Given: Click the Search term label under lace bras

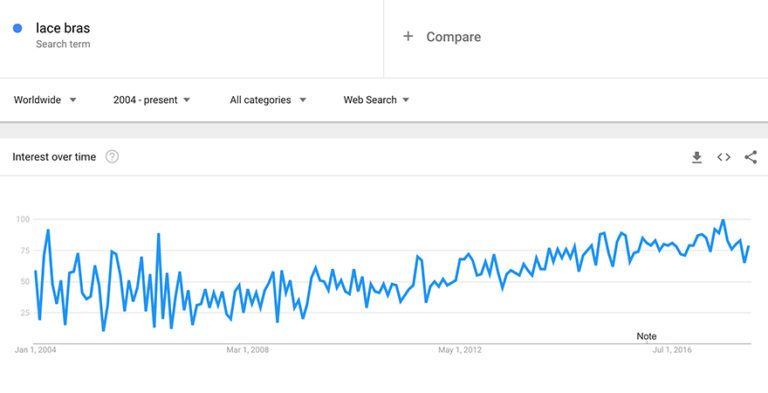Looking at the screenshot, I should 63,44.
